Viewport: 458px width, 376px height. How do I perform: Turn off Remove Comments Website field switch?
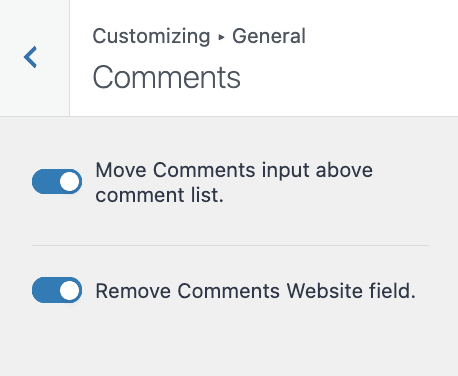click(x=57, y=290)
